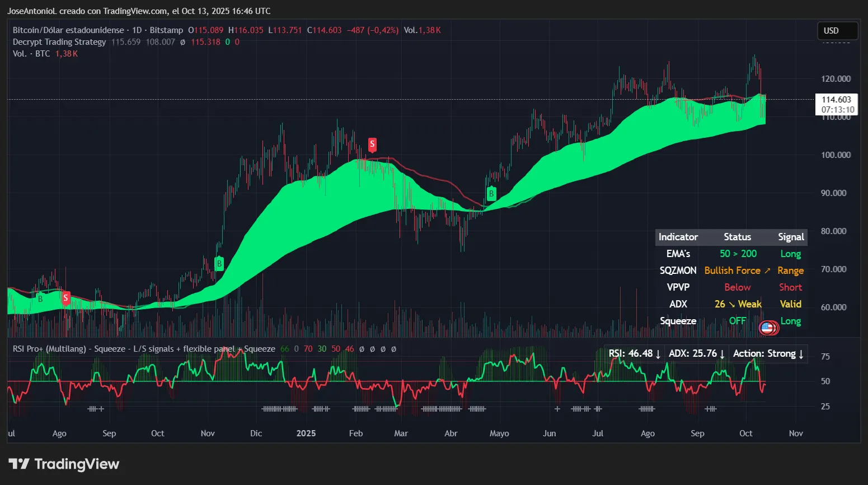Screen dimensions: 868x485
Task: Open the USD currency selector
Action: click(837, 31)
